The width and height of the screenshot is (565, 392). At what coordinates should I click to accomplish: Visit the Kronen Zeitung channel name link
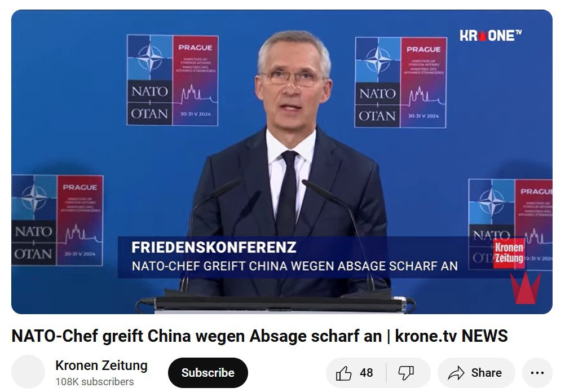(x=101, y=365)
